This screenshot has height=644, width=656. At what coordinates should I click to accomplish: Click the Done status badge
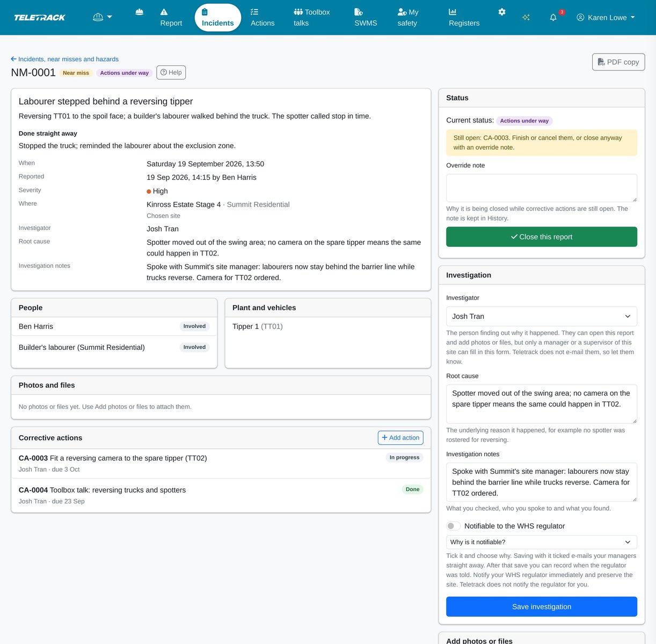coord(412,489)
